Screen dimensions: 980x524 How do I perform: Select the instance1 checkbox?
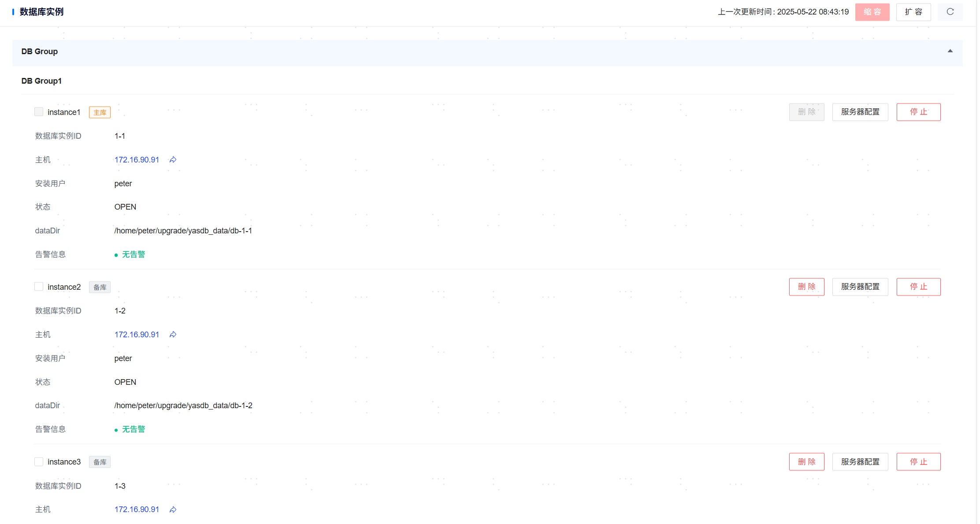coord(39,112)
